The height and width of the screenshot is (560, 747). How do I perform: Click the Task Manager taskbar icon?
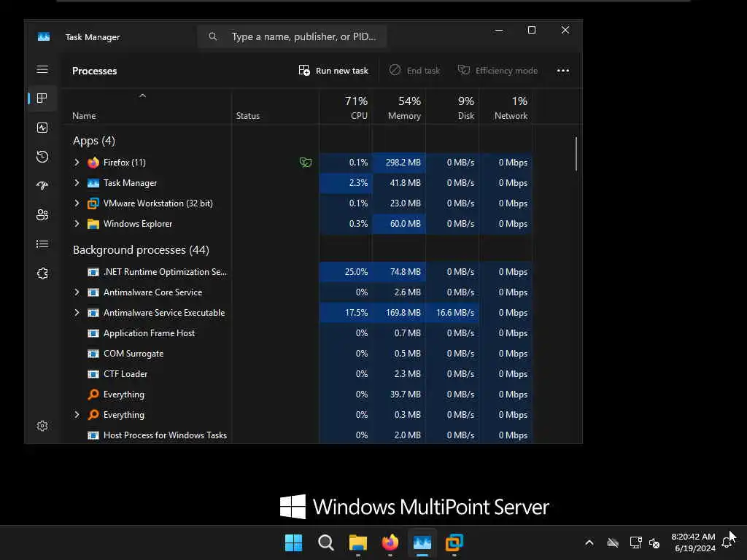(x=422, y=542)
